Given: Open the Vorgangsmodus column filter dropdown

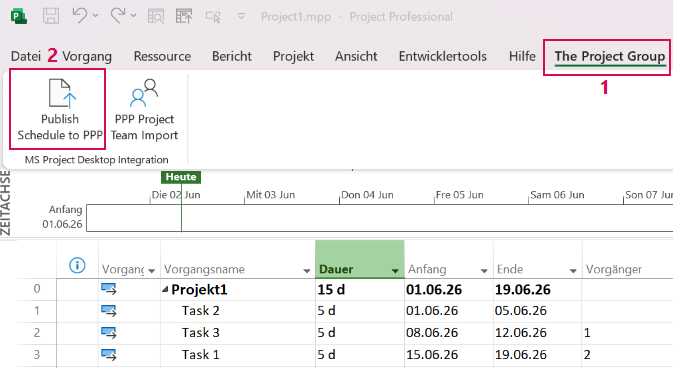Looking at the screenshot, I should click(x=152, y=271).
